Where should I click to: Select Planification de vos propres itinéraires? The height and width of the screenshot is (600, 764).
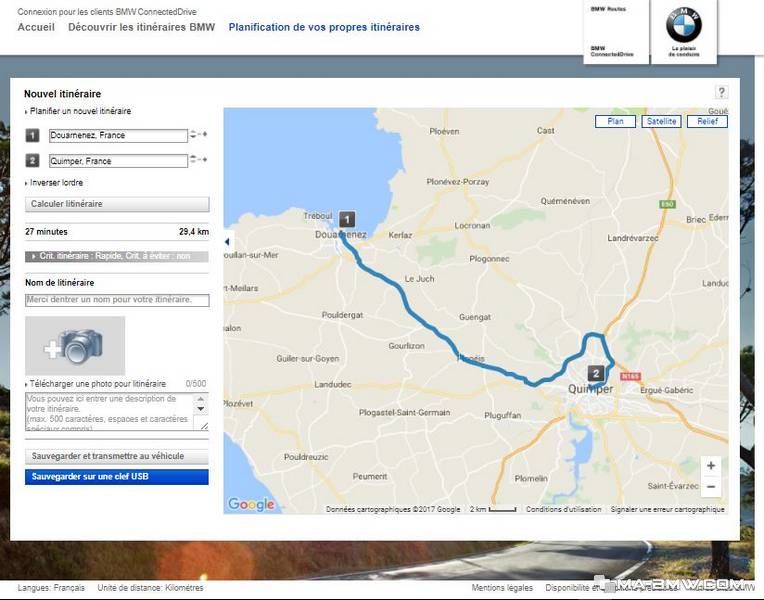pyautogui.click(x=324, y=27)
